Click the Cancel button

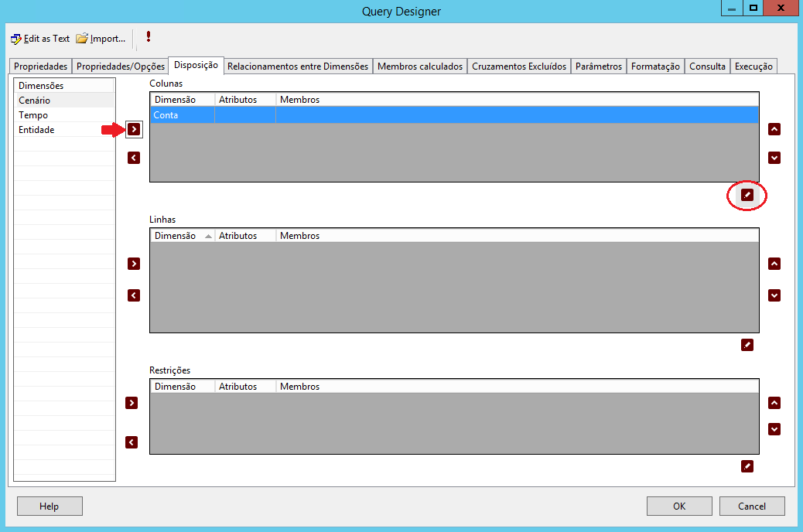752,506
